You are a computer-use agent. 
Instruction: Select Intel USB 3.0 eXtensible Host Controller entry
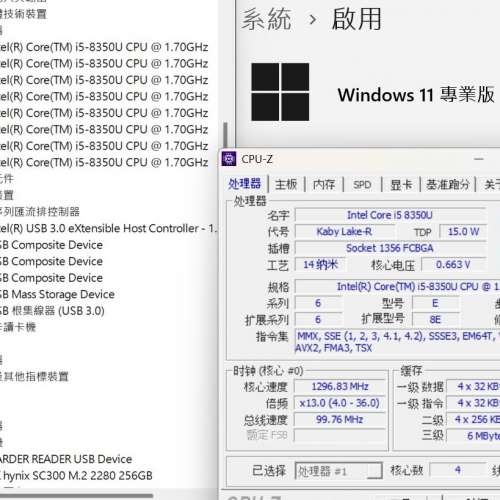click(108, 228)
